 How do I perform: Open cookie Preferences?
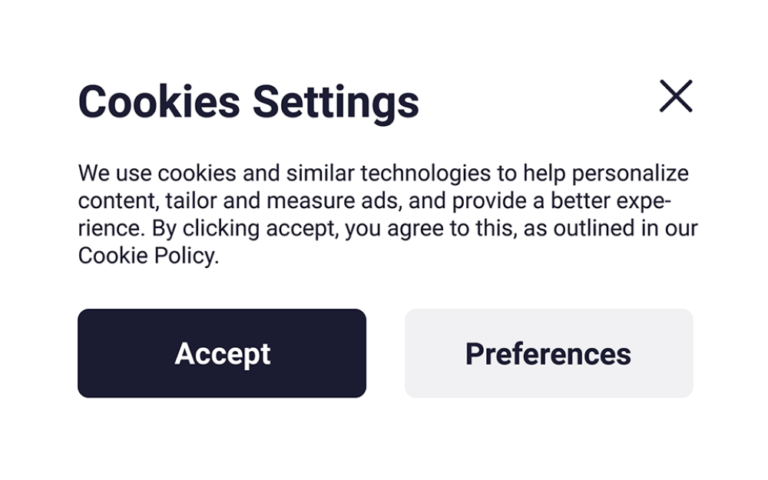coord(548,353)
